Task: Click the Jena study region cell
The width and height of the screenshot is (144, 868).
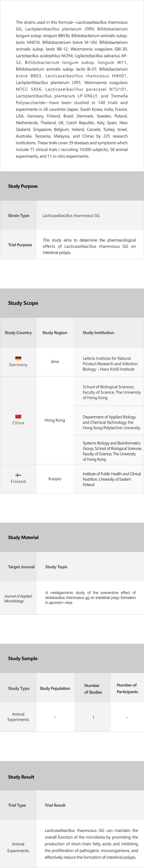Action: pos(55,362)
